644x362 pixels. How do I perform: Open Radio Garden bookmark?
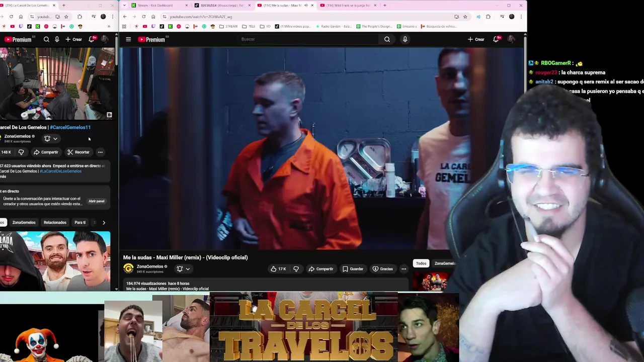[333, 26]
